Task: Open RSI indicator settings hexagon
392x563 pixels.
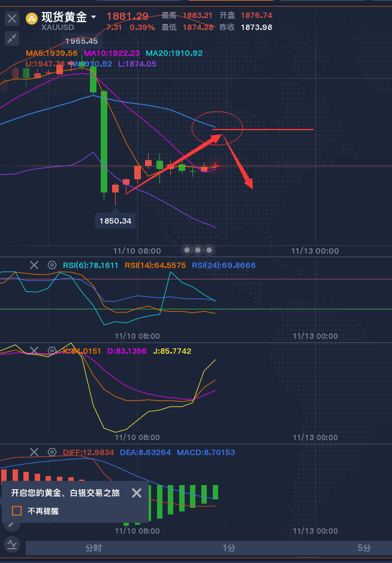Action: tap(52, 266)
